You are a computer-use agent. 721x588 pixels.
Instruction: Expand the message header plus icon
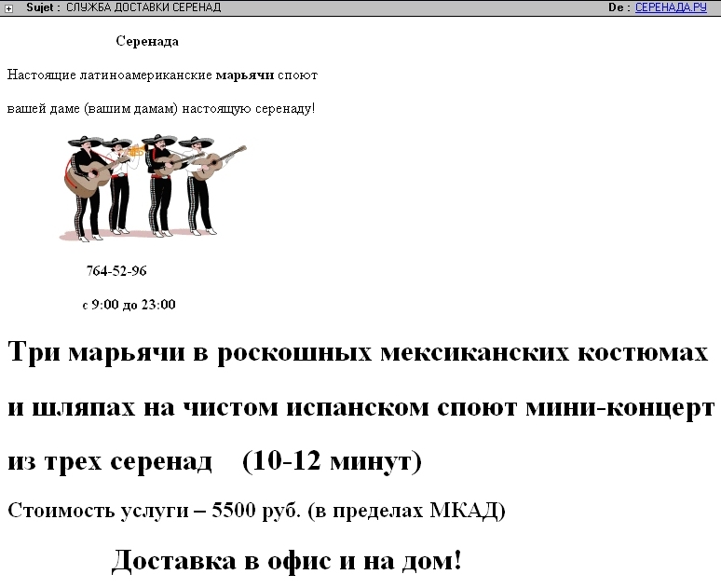point(8,8)
